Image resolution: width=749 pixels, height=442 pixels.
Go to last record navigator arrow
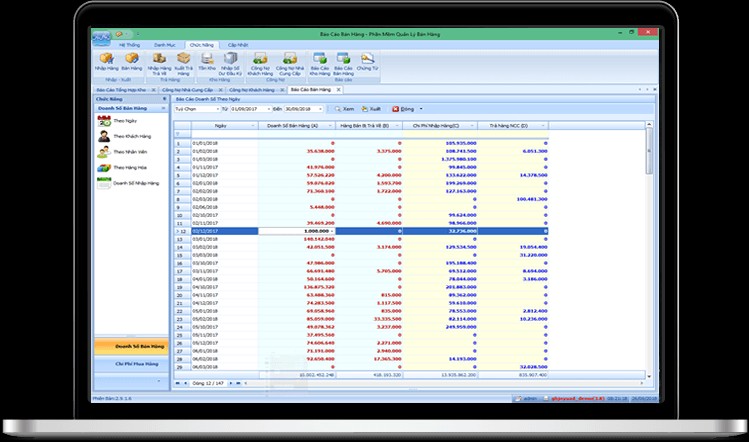coord(238,383)
